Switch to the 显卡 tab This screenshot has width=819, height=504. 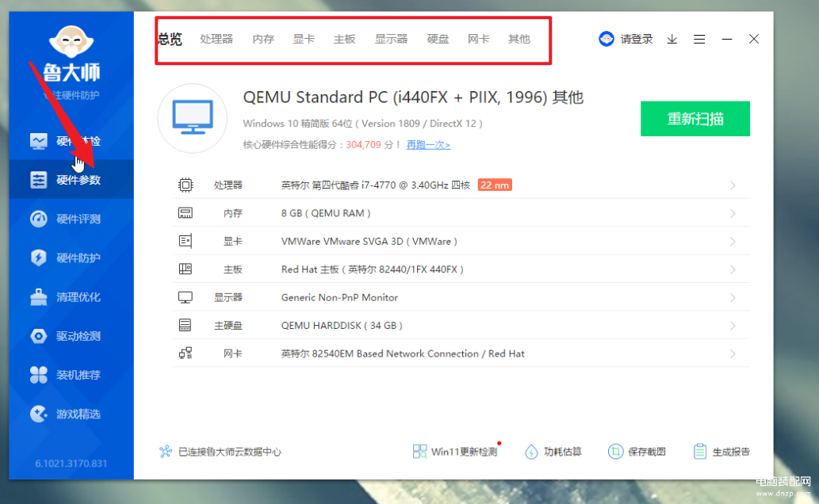pyautogui.click(x=304, y=39)
